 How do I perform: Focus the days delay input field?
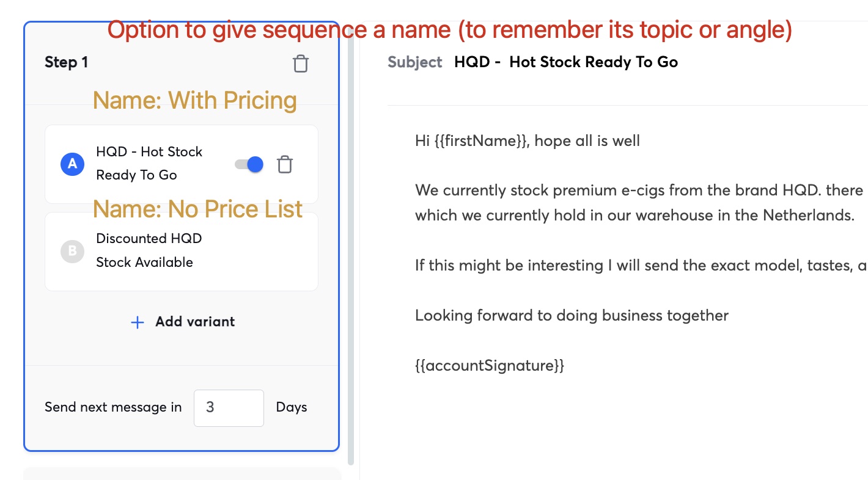pyautogui.click(x=229, y=407)
